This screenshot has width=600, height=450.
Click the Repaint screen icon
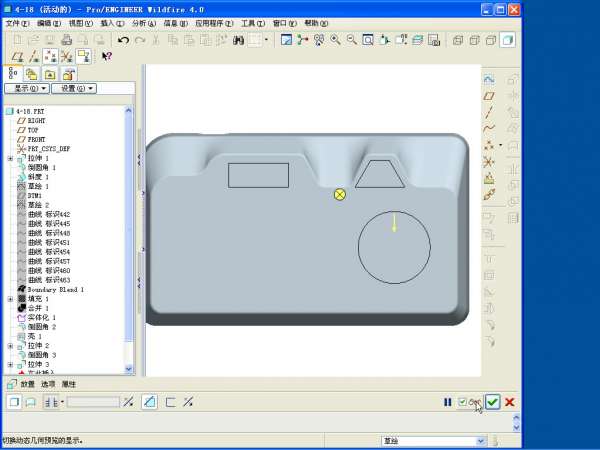click(x=286, y=40)
